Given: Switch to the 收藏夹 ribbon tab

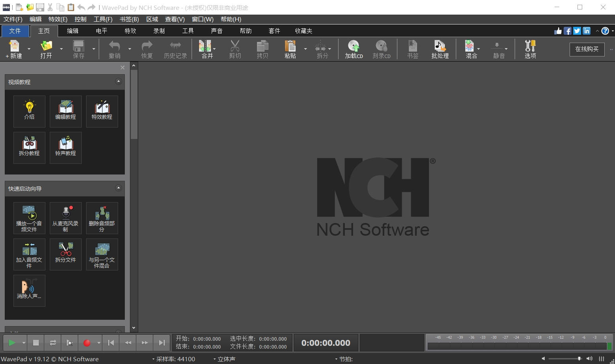Looking at the screenshot, I should (x=304, y=31).
